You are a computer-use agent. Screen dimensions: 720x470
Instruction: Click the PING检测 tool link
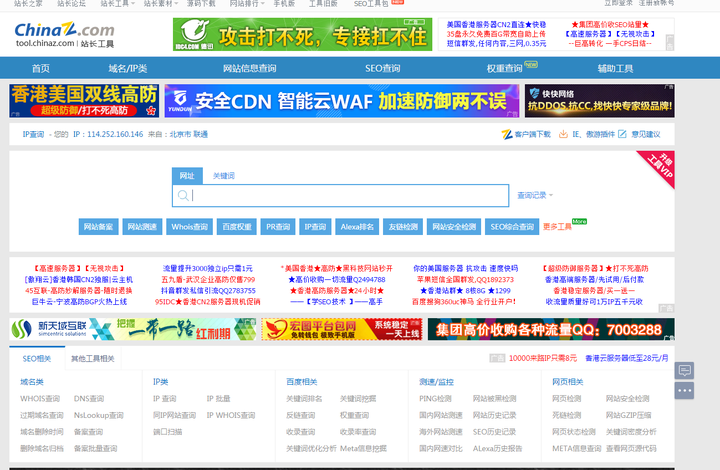coord(435,399)
